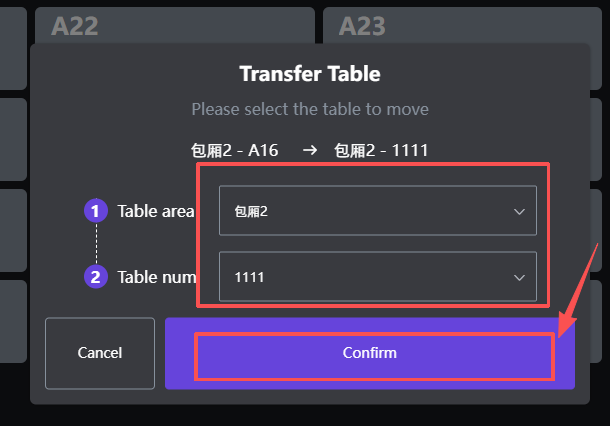Click the Transfer Table dialog title
The width and height of the screenshot is (610, 426).
click(310, 74)
